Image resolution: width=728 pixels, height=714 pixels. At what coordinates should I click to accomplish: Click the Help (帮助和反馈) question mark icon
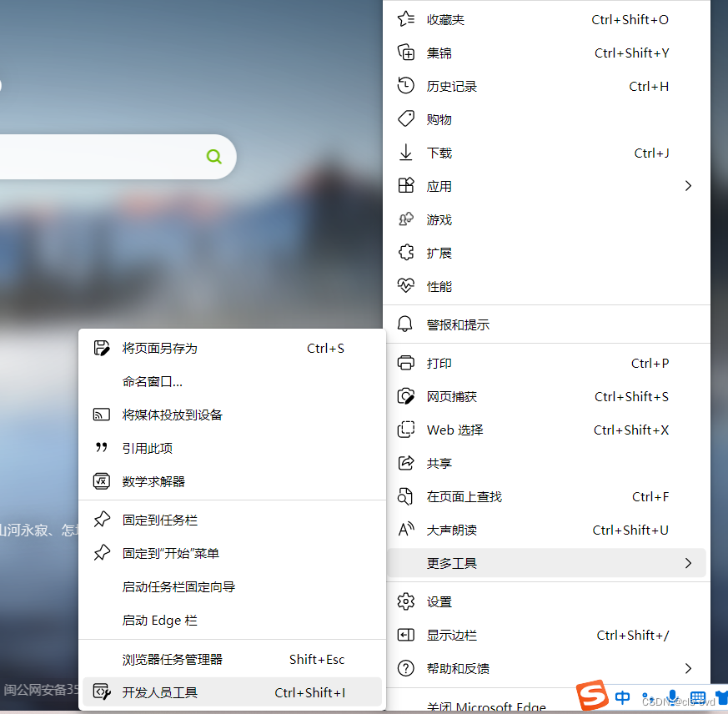(406, 668)
